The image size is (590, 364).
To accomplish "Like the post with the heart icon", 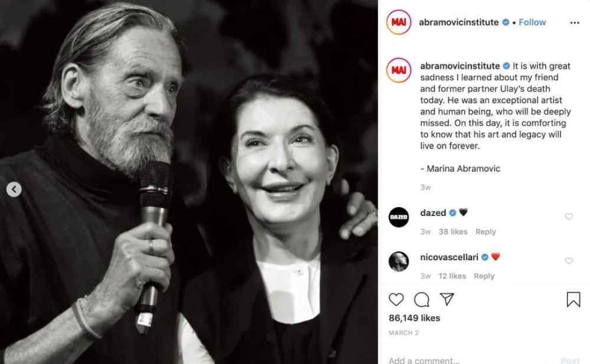I will (396, 300).
